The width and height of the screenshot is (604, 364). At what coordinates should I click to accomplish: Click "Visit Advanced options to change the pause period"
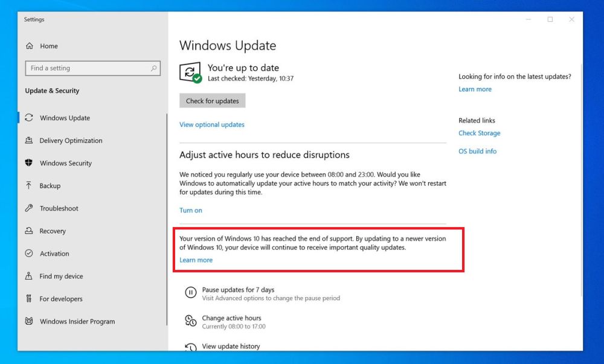pos(271,298)
